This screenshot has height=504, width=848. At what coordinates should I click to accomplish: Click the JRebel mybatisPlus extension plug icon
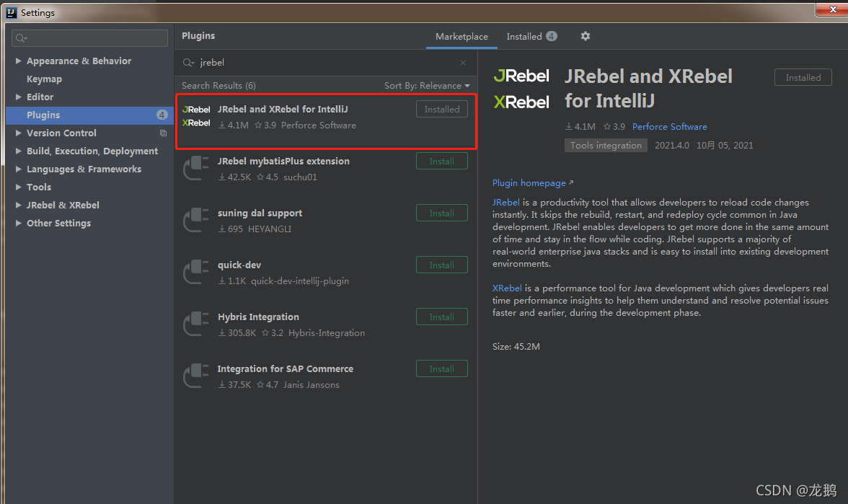[196, 168]
